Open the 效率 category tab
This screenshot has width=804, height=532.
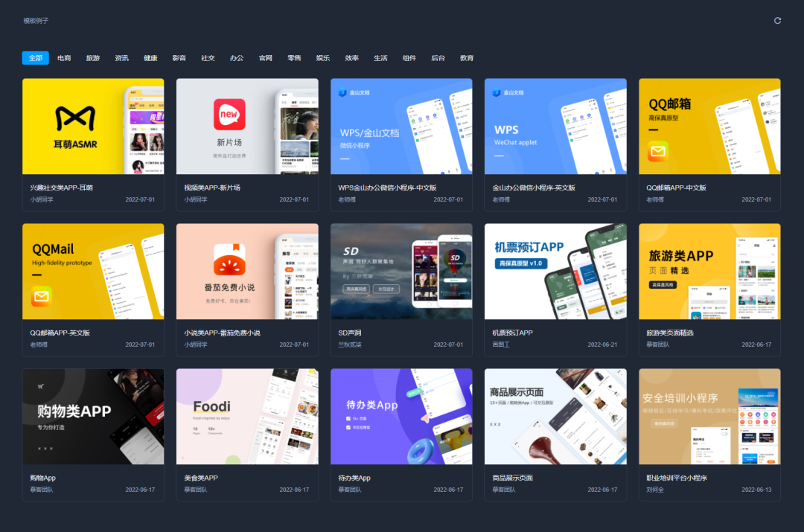(x=351, y=58)
